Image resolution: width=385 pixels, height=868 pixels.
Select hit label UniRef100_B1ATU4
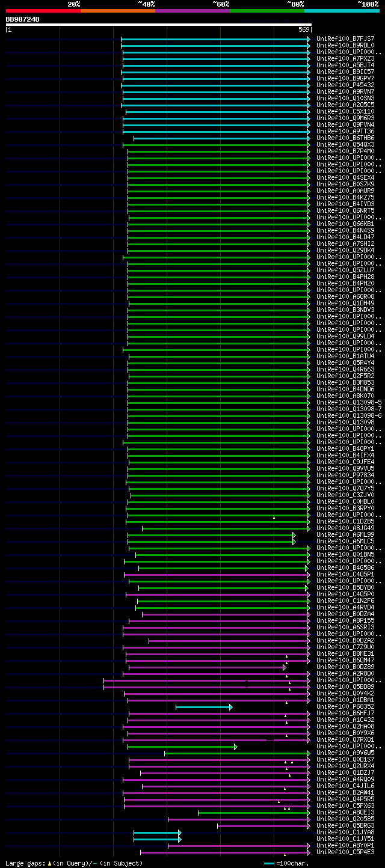(345, 356)
